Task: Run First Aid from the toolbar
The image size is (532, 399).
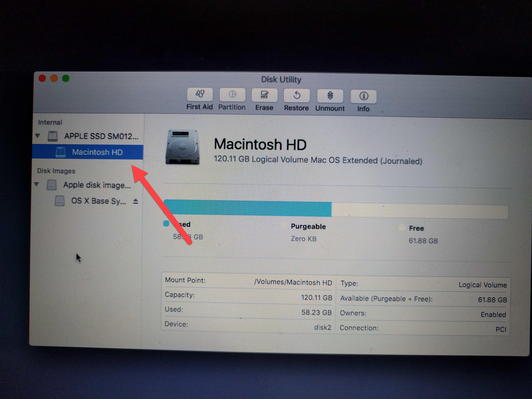Action: [200, 94]
